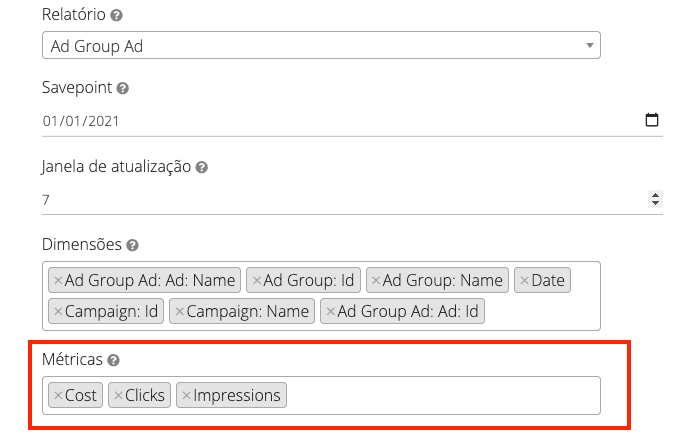
Task: Click help icon for Janela de atualização
Action: tap(201, 167)
